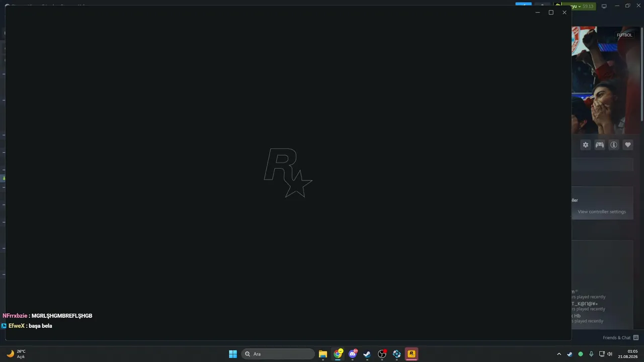Viewport: 644px width, 362px height.
Task: Close the Steam window
Action: tap(638, 6)
